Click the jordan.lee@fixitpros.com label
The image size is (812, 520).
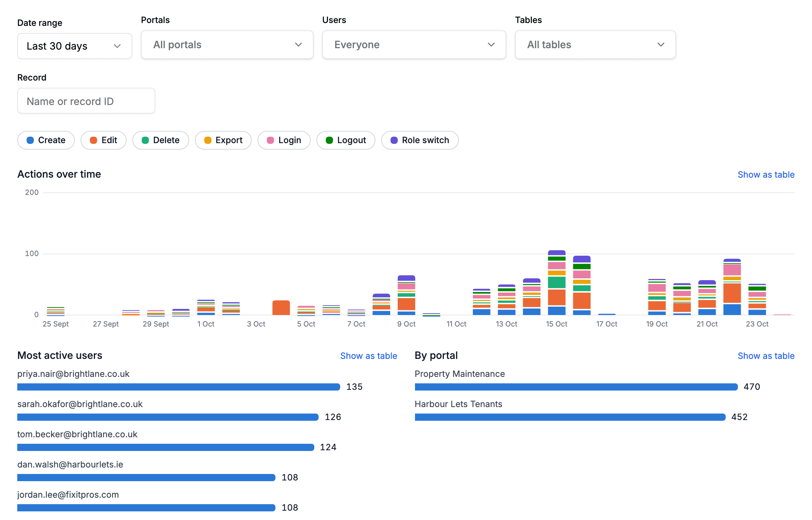(68, 495)
